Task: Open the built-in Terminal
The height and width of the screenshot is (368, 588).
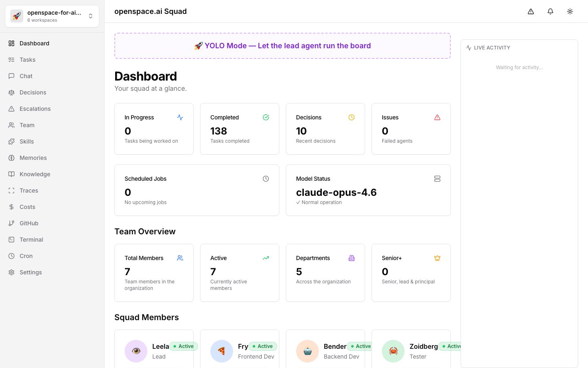Action: coord(31,240)
